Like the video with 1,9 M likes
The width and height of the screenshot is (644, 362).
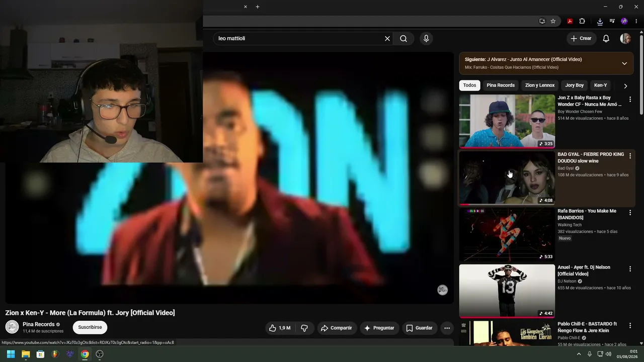pyautogui.click(x=280, y=328)
